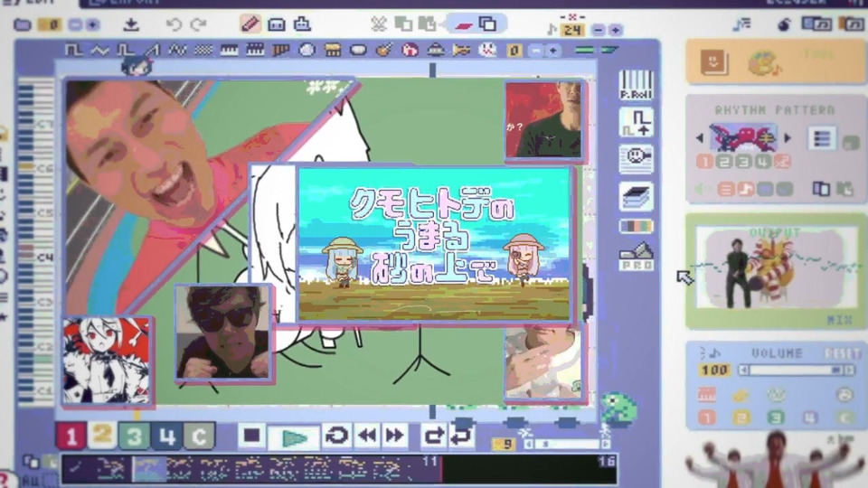This screenshot has width=868, height=488.
Task: Select the eraser tool
Action: tap(277, 24)
